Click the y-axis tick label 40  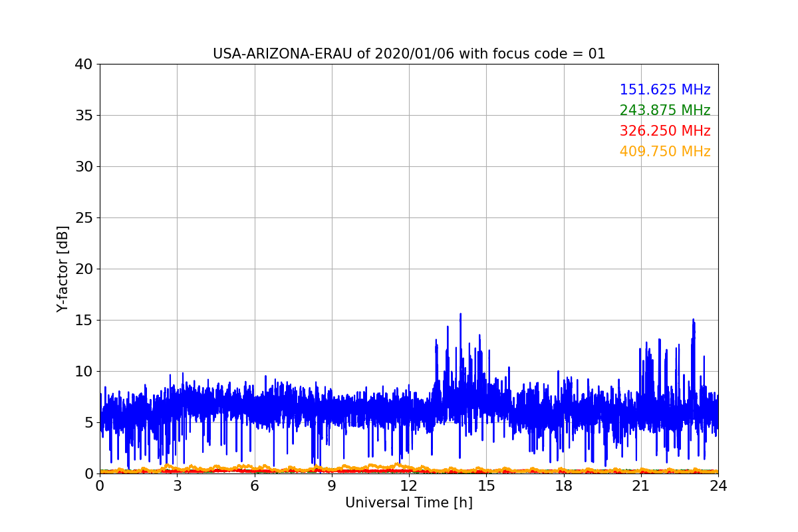(x=84, y=65)
